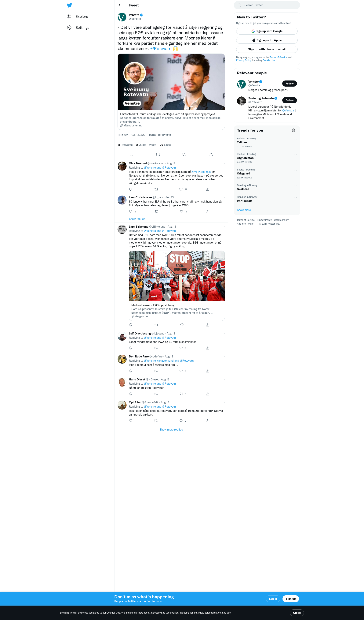This screenshot has height=620, width=364.
Task: Open Trends settings gear icon
Action: click(293, 130)
